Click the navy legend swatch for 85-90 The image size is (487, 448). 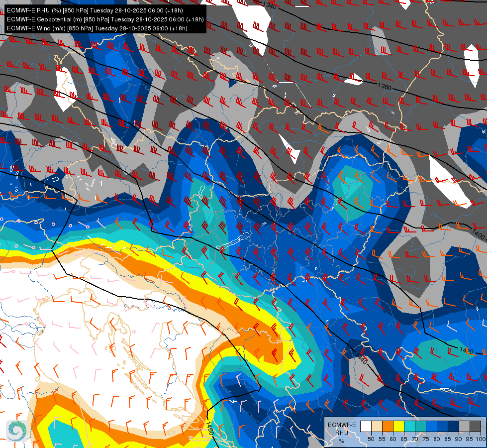click(x=454, y=426)
